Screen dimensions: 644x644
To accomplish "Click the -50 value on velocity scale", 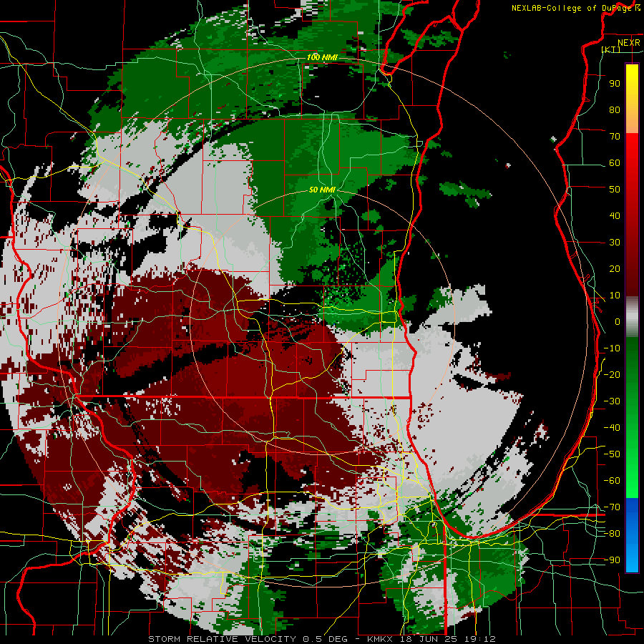I will 612,454.
